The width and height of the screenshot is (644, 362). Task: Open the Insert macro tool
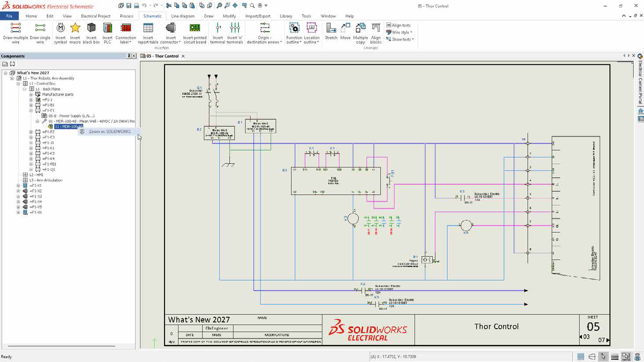[75, 33]
